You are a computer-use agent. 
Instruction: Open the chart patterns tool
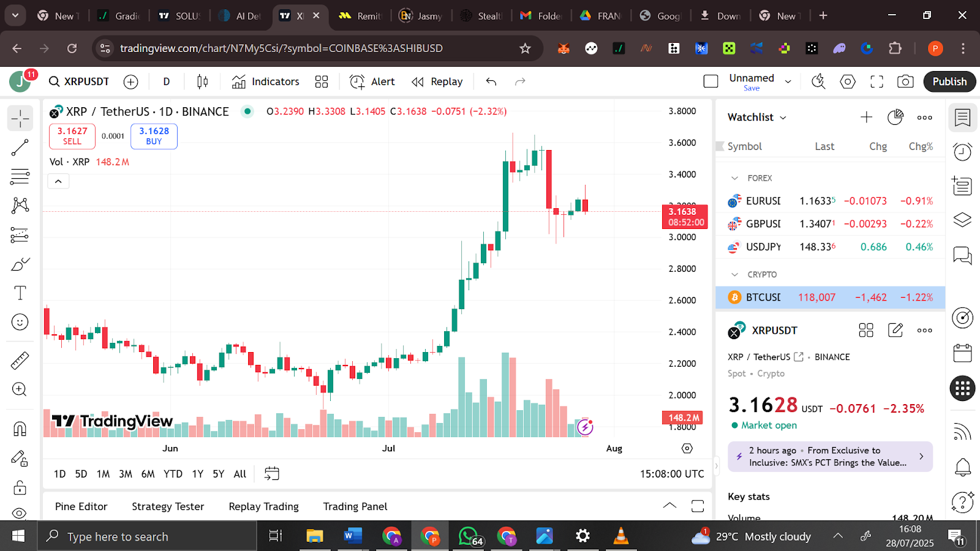point(20,205)
